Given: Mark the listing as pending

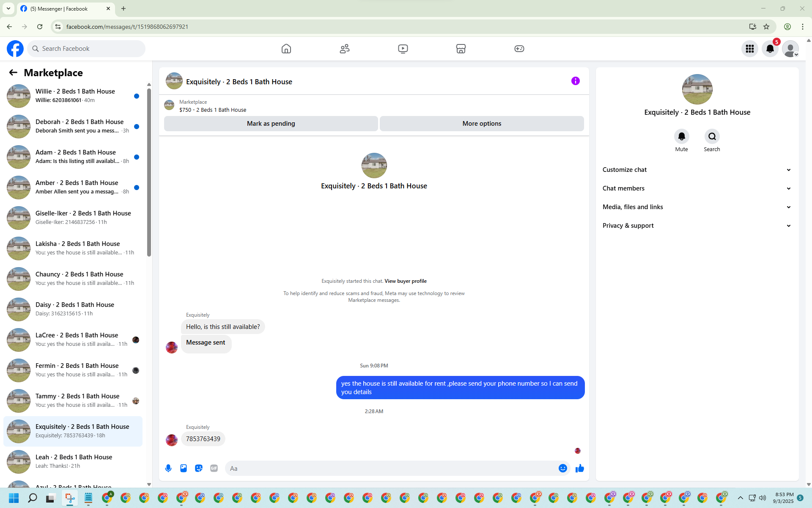Looking at the screenshot, I should click(271, 124).
